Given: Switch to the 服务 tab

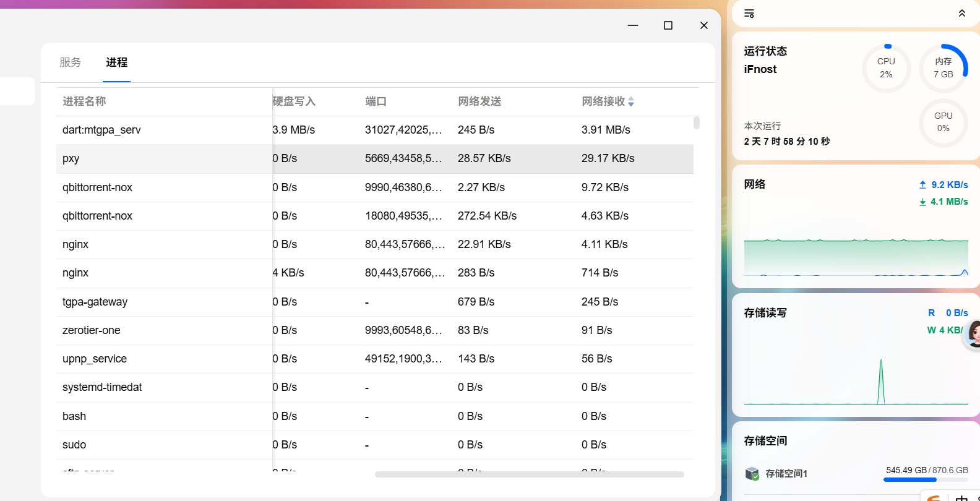Looking at the screenshot, I should (x=71, y=62).
